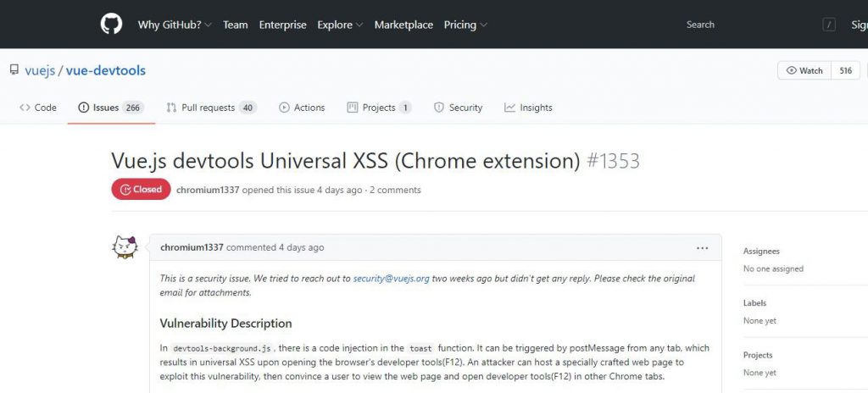Open chromium1337 link in comment header

(x=192, y=247)
